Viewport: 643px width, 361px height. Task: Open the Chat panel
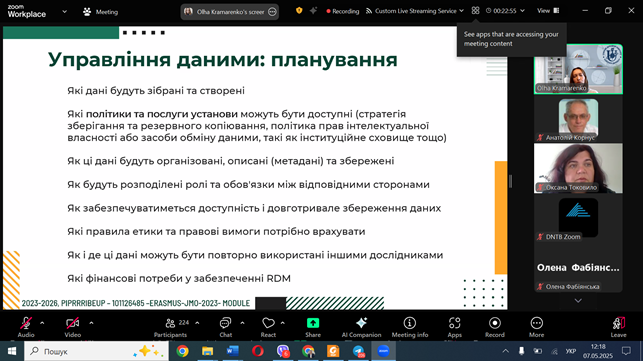[226, 327]
